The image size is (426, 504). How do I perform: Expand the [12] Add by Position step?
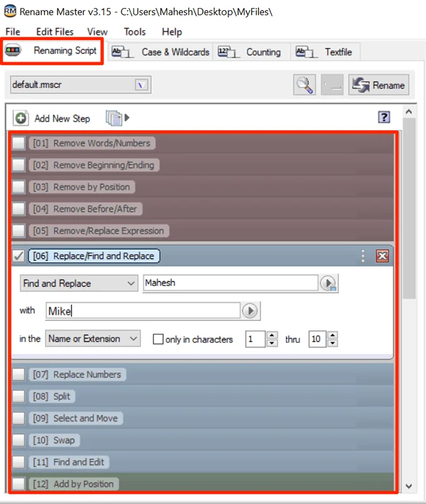(74, 484)
